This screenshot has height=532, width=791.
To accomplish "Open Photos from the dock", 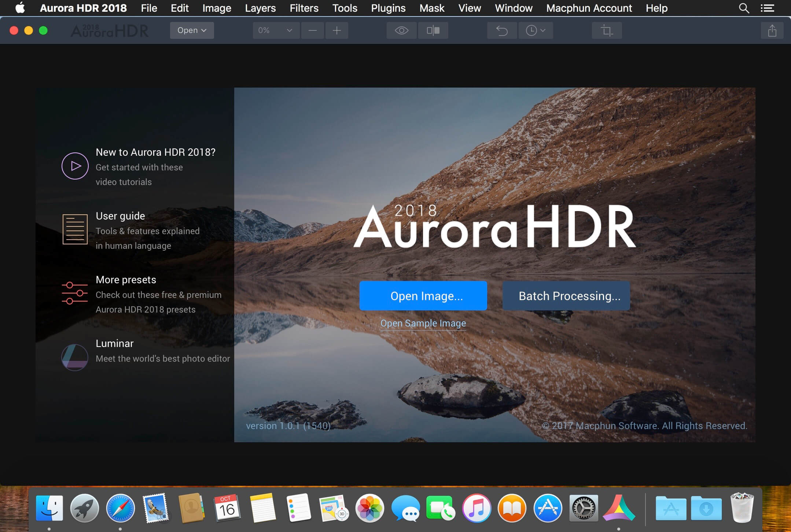I will pyautogui.click(x=369, y=508).
